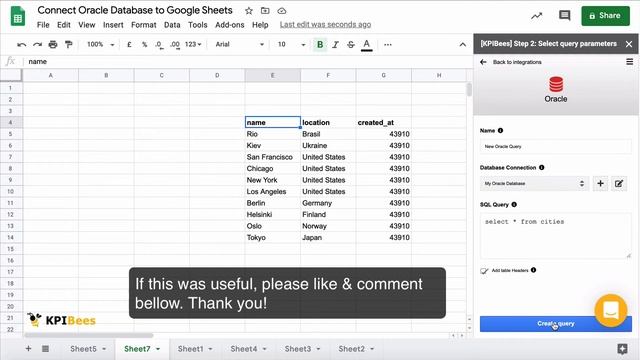This screenshot has height=360, width=640.
Task: Switch to the Sheet5 tab
Action: point(83,349)
